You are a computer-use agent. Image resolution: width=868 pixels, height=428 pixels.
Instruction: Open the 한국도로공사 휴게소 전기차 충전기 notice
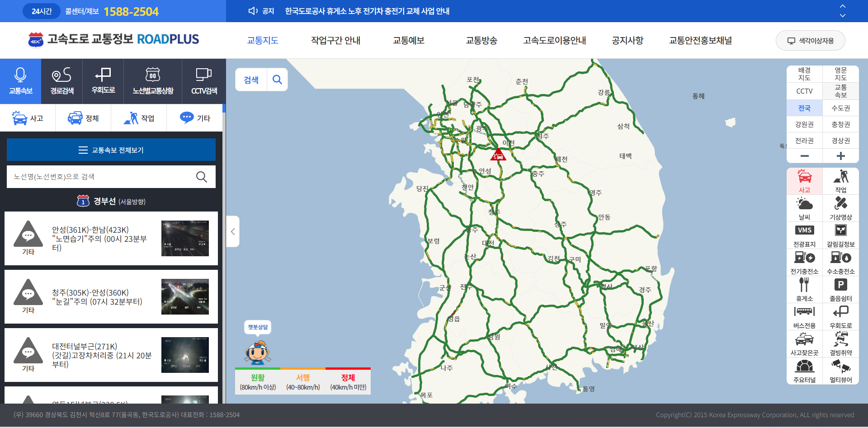(367, 11)
